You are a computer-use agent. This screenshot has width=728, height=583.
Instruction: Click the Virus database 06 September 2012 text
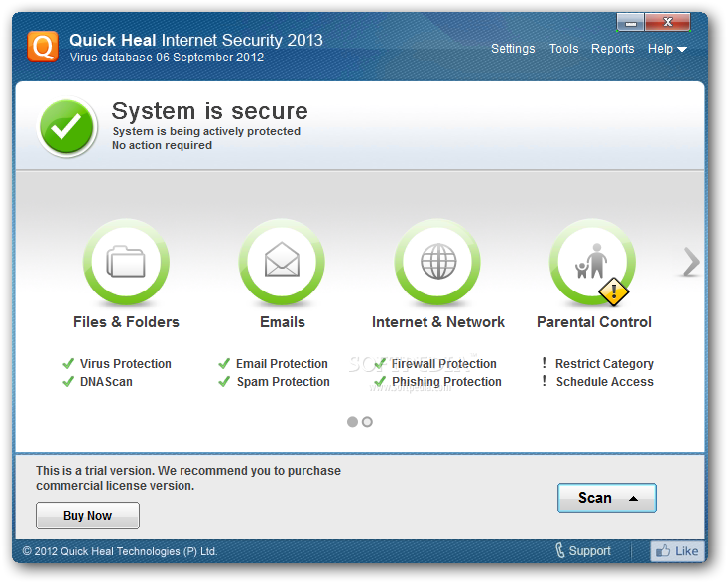(x=167, y=58)
